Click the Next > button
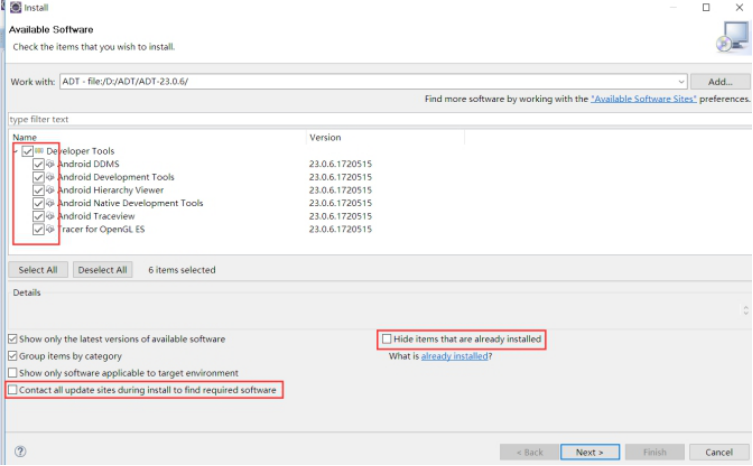753x466 pixels. click(590, 452)
